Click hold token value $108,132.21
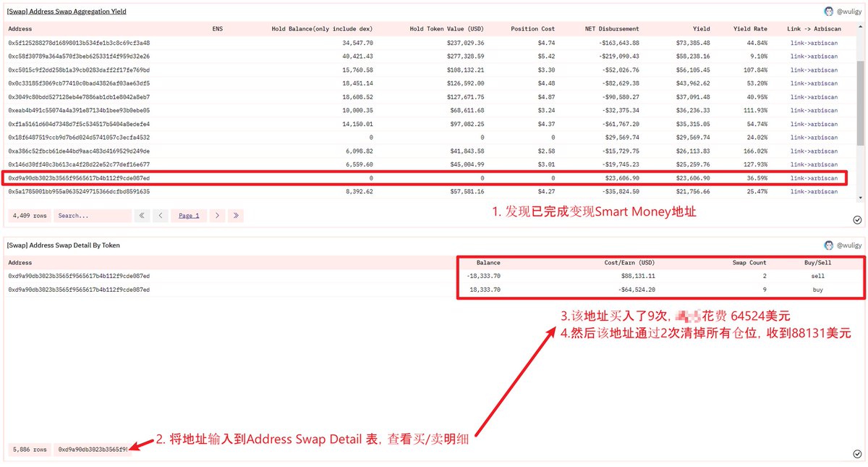868x467 pixels. coord(464,70)
